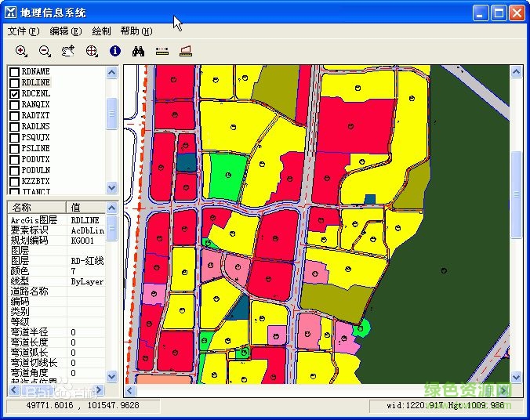Activate the Pan hand tool
Screen dimensions: 530x420
[x=68, y=51]
